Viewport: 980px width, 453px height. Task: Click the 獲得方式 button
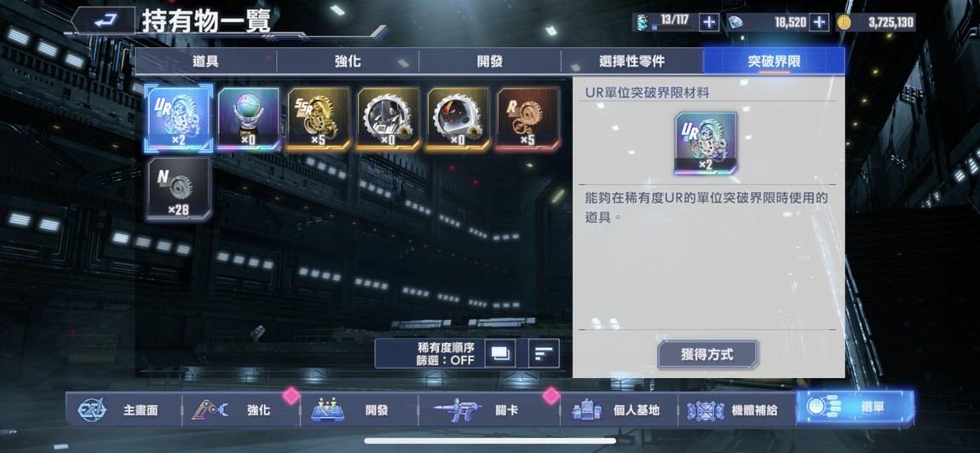pos(706,355)
